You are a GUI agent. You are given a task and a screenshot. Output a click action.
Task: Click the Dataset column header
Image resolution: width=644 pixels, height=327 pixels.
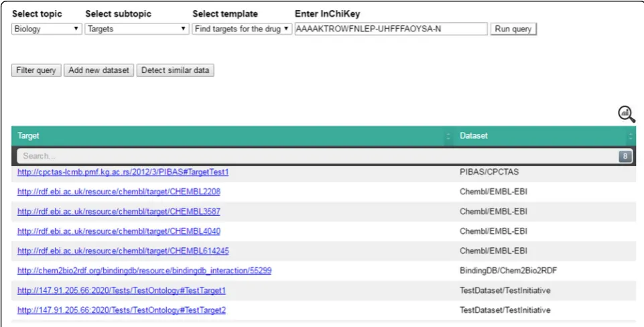(x=474, y=135)
